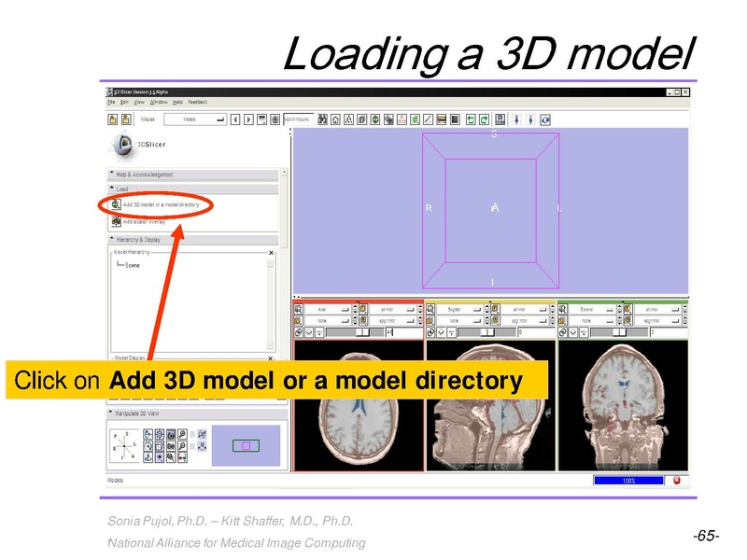
Task: Collapse the Manipulate 3D View section
Action: pos(197,413)
